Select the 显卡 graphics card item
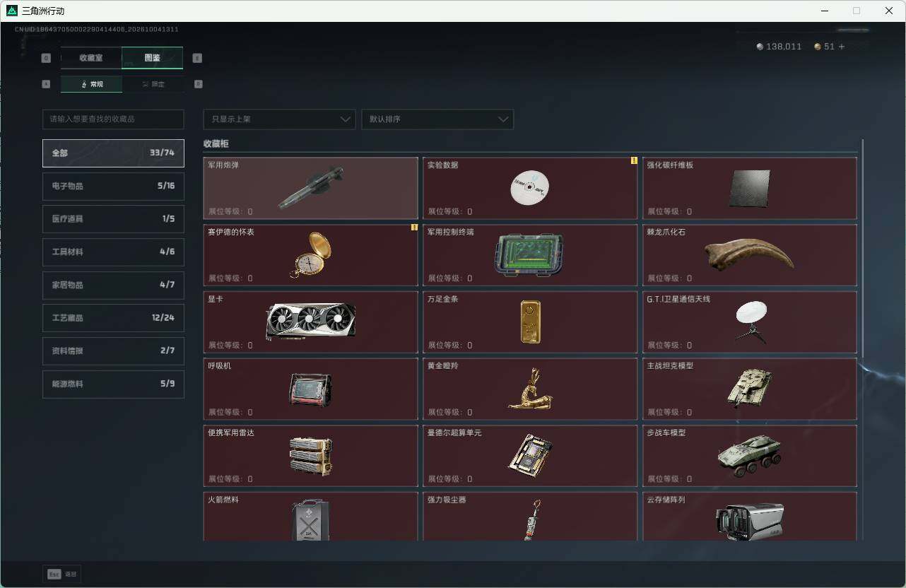Image resolution: width=906 pixels, height=588 pixels. click(x=311, y=322)
